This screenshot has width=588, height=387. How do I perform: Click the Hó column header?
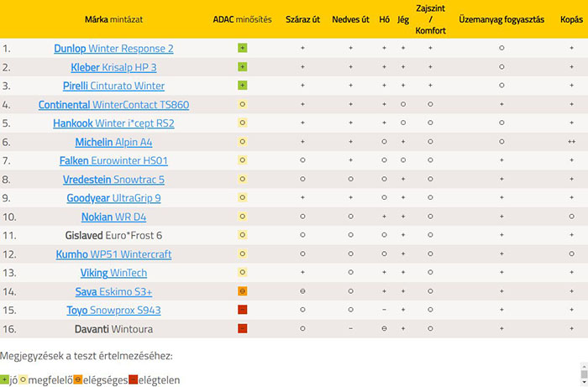coord(384,19)
